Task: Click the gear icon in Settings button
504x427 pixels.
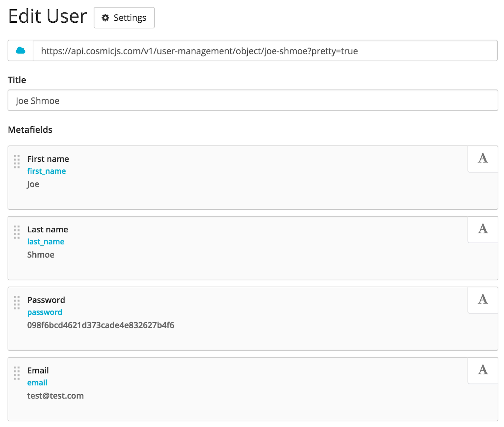Action: pos(105,18)
